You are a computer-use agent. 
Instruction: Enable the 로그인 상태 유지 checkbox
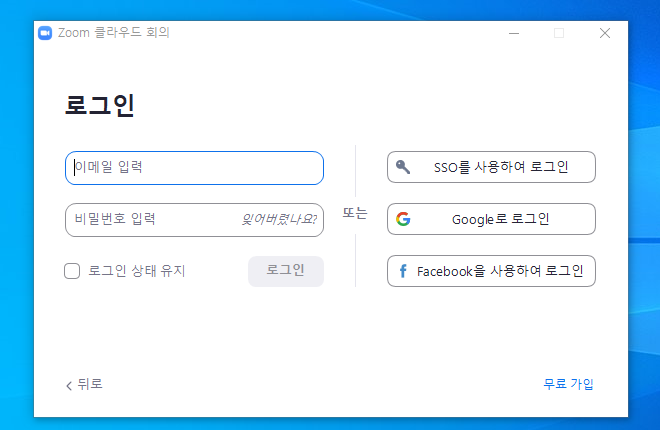[x=72, y=271]
